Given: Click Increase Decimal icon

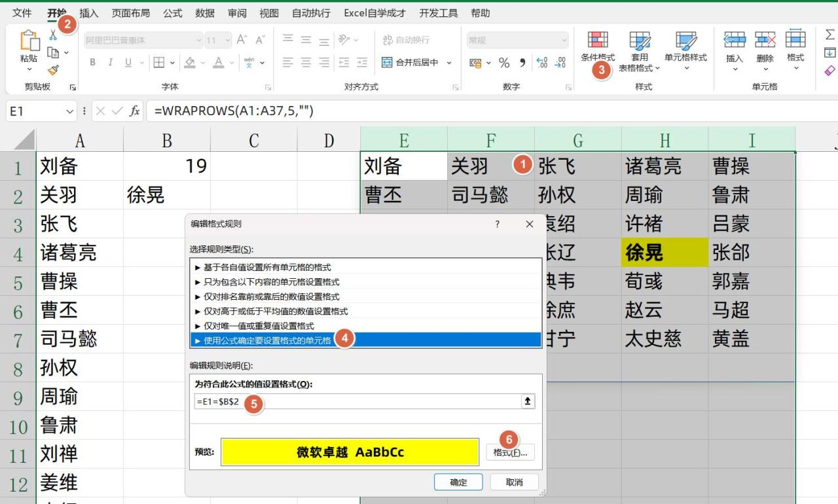Looking at the screenshot, I should pyautogui.click(x=542, y=63).
